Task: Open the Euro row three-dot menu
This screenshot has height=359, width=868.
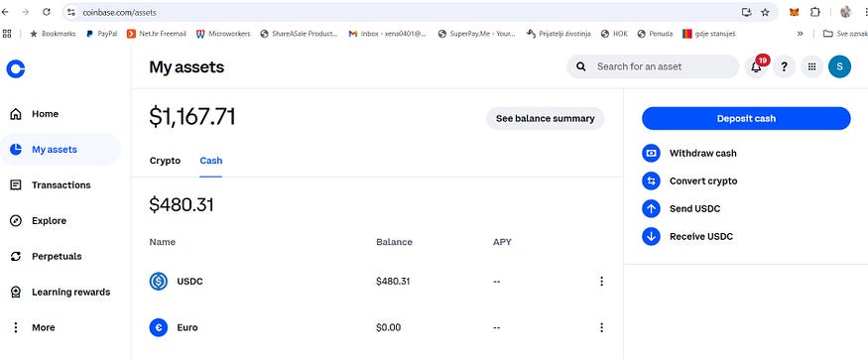Action: click(602, 328)
